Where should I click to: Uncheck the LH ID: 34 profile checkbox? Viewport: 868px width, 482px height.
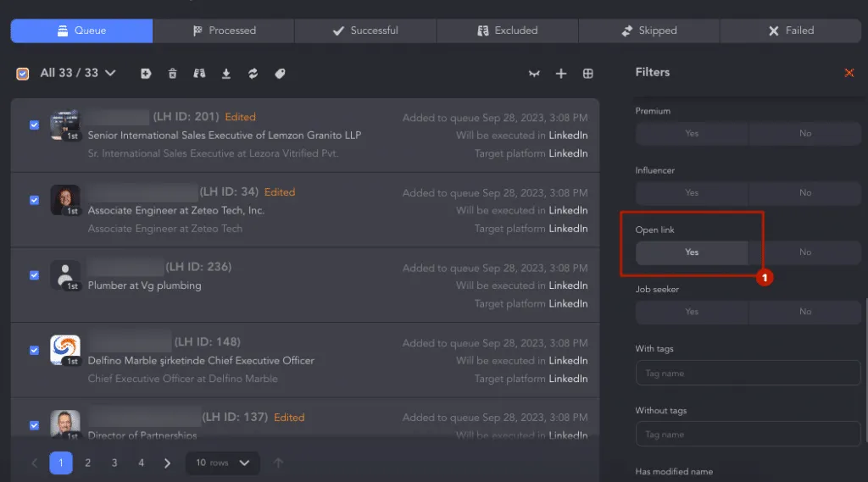pos(34,200)
